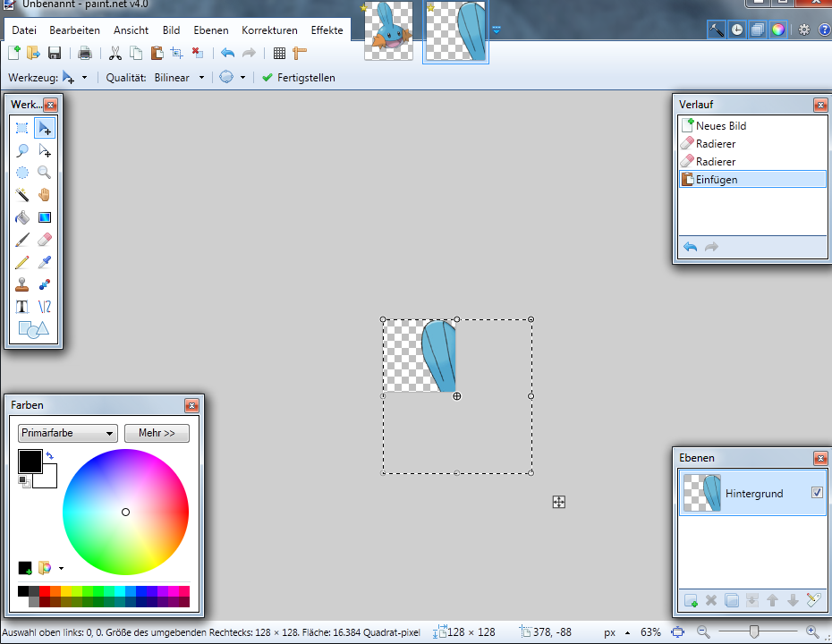Select the Rectangle Select tool

[x=21, y=128]
